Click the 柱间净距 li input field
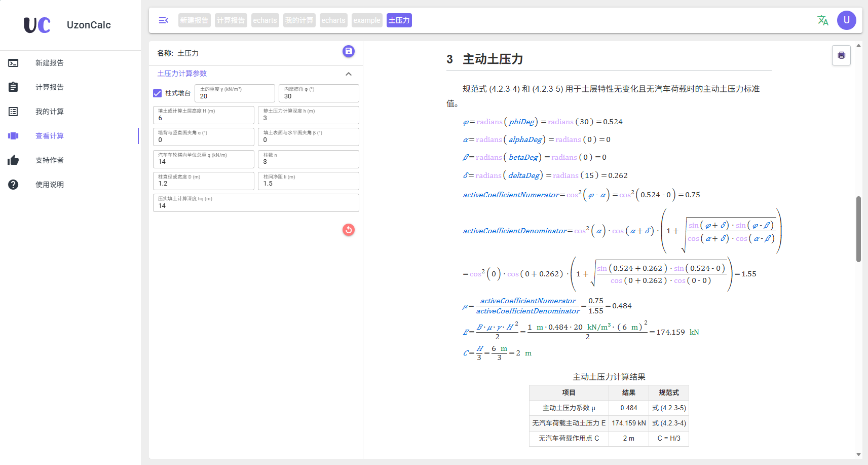 [308, 181]
